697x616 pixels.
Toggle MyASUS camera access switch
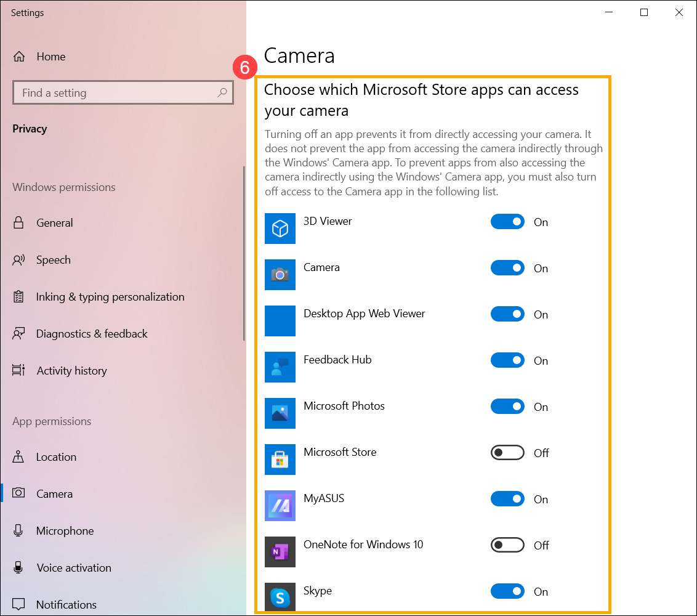click(x=507, y=499)
